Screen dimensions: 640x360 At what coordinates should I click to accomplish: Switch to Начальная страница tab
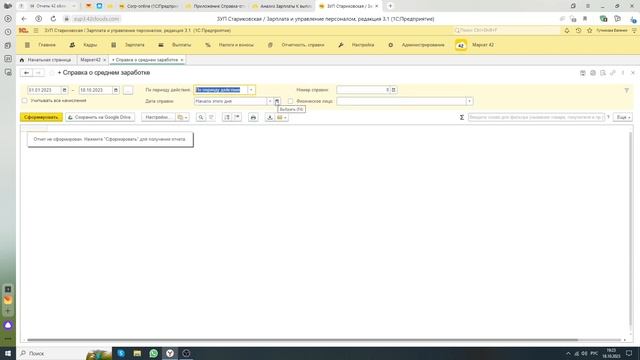46,60
